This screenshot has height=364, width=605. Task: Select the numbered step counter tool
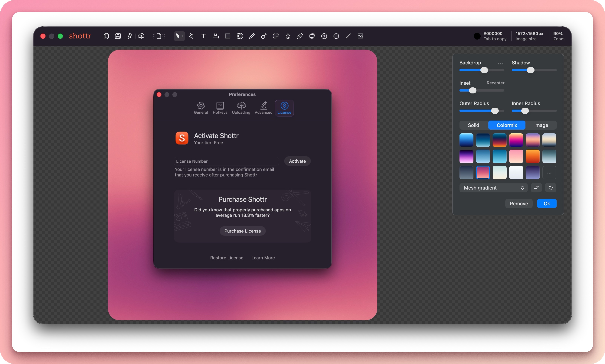click(324, 36)
